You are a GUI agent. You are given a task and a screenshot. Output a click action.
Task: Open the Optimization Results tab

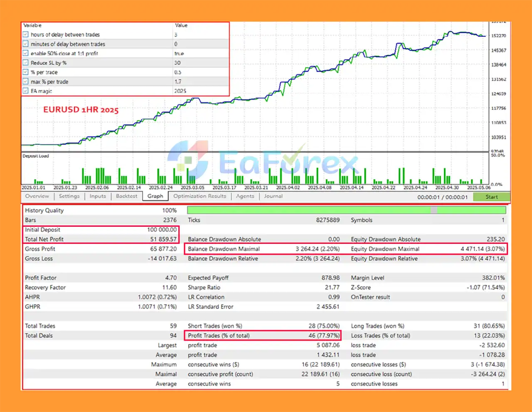[199, 196]
